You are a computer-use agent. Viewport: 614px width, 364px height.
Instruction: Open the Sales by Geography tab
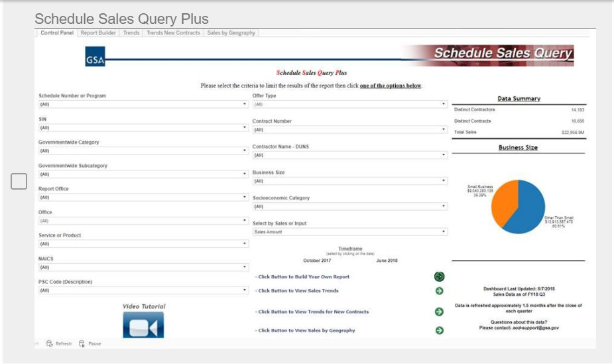(231, 33)
